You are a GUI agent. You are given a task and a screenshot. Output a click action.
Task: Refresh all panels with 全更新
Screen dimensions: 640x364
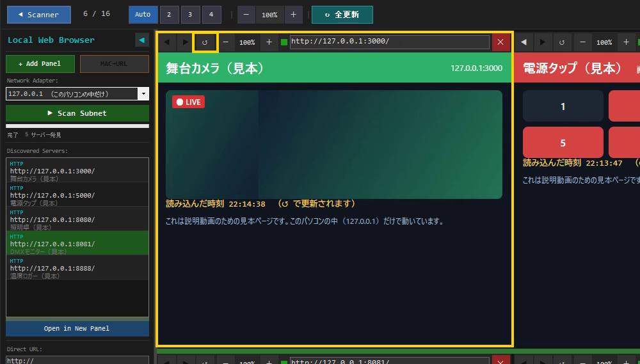tap(342, 15)
